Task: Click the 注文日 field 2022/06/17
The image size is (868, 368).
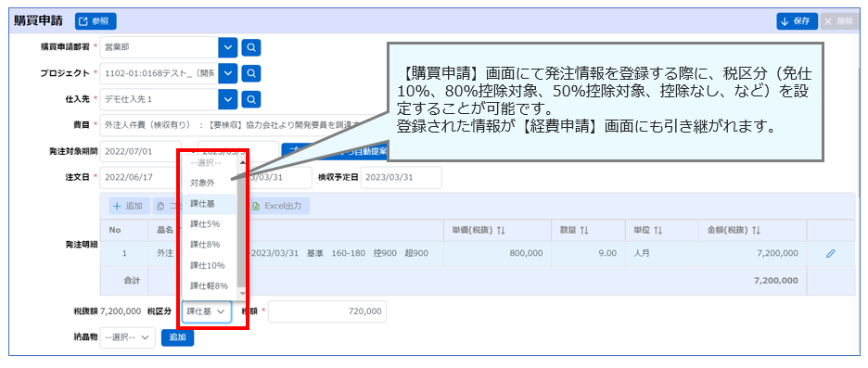Action: click(x=140, y=177)
